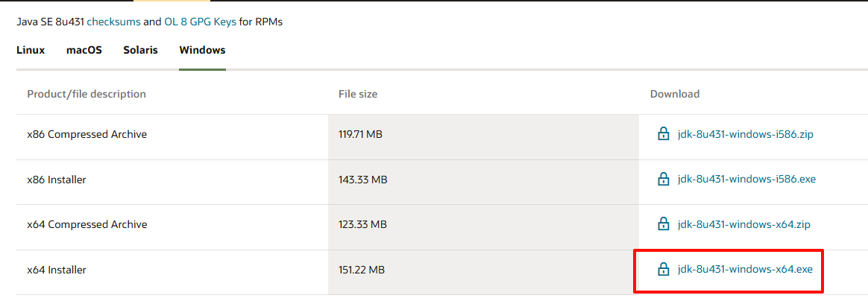
Task: Download jdk-8u431-windows-i586.exe installer
Action: [x=746, y=180]
